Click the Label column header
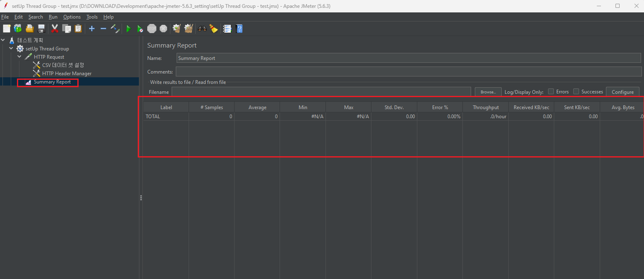The height and width of the screenshot is (279, 644). 166,107
